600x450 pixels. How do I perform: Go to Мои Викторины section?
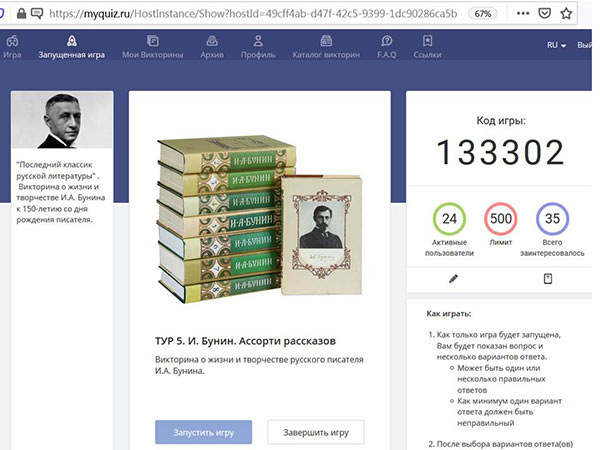152,41
